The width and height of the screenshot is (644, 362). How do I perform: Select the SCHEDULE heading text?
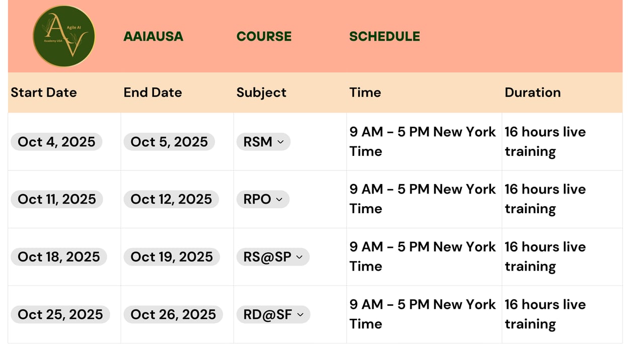pos(384,37)
